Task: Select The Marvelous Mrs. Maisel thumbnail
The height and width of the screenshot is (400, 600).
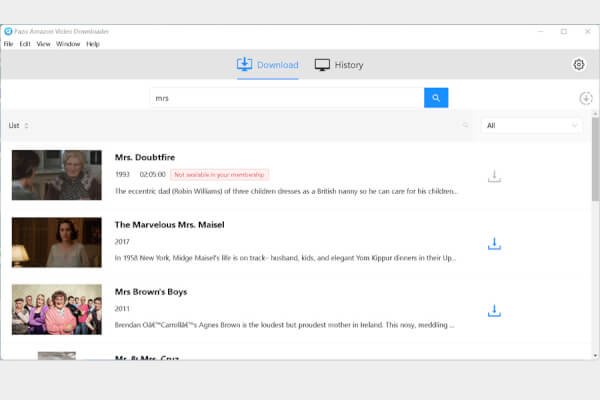Action: point(57,242)
